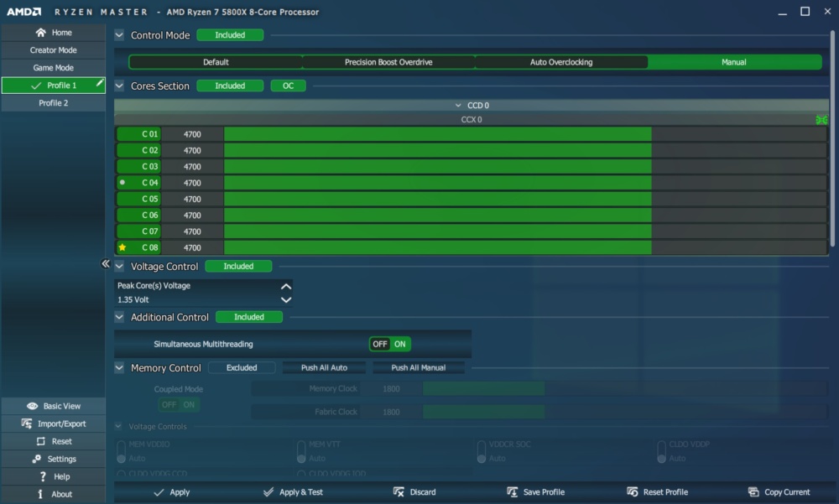Switch Simultaneous Multithreading to OFF
The image size is (839, 504).
tap(380, 344)
